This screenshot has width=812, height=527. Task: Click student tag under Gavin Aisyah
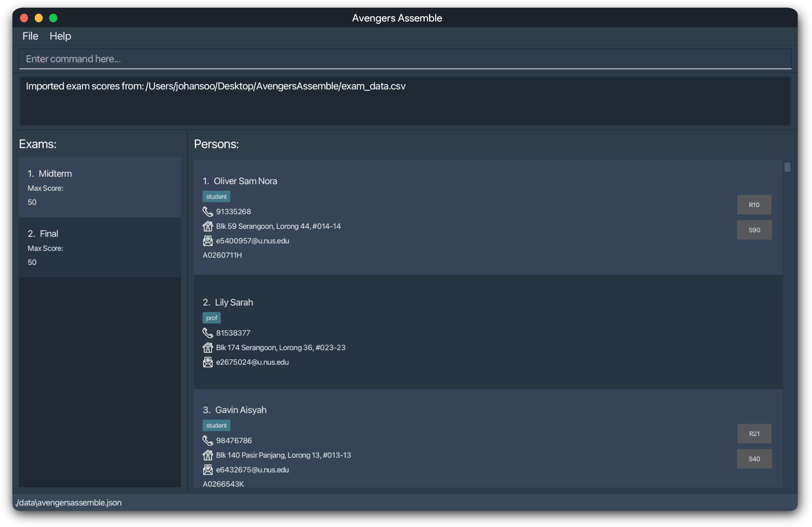point(216,425)
